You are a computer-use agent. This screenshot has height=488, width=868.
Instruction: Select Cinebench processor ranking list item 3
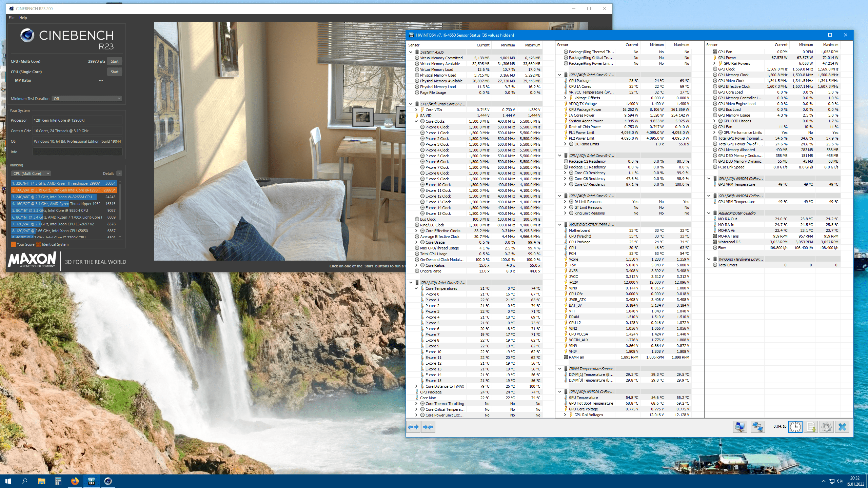[x=63, y=197]
